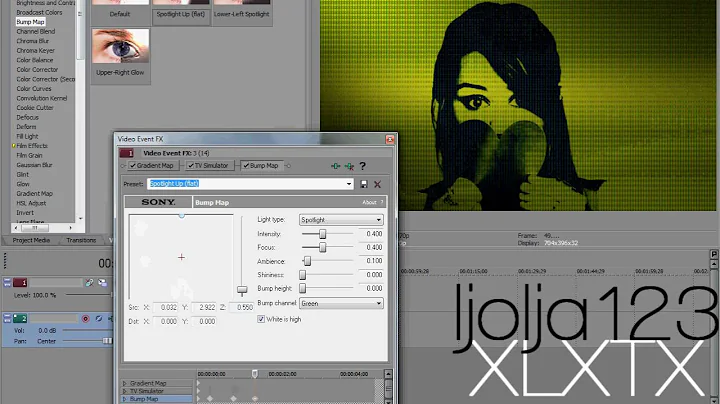Choose Default bump map preset thumbnail
The height and width of the screenshot is (404, 720).
point(120,11)
